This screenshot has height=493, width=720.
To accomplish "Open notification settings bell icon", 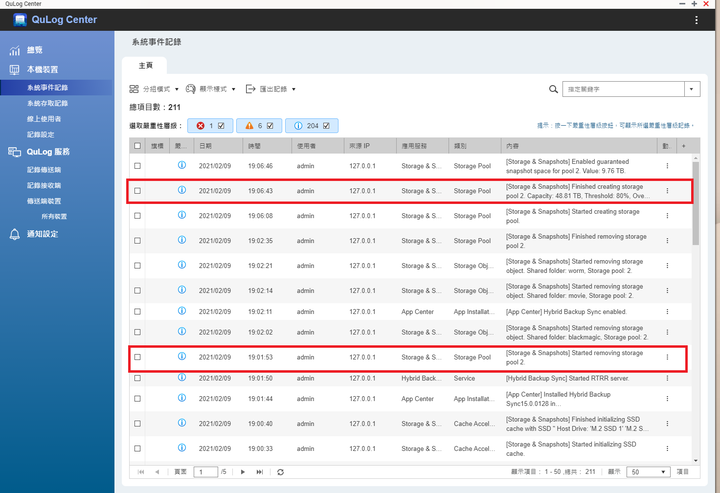I will (x=15, y=234).
